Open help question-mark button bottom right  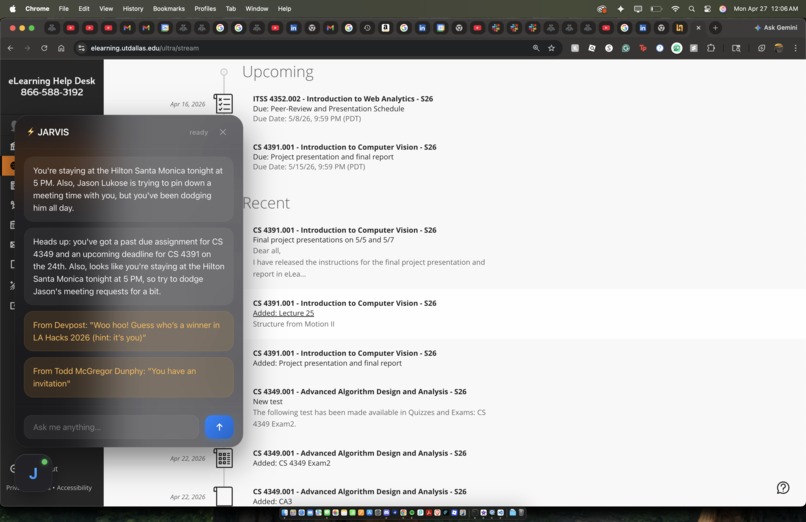pos(783,488)
